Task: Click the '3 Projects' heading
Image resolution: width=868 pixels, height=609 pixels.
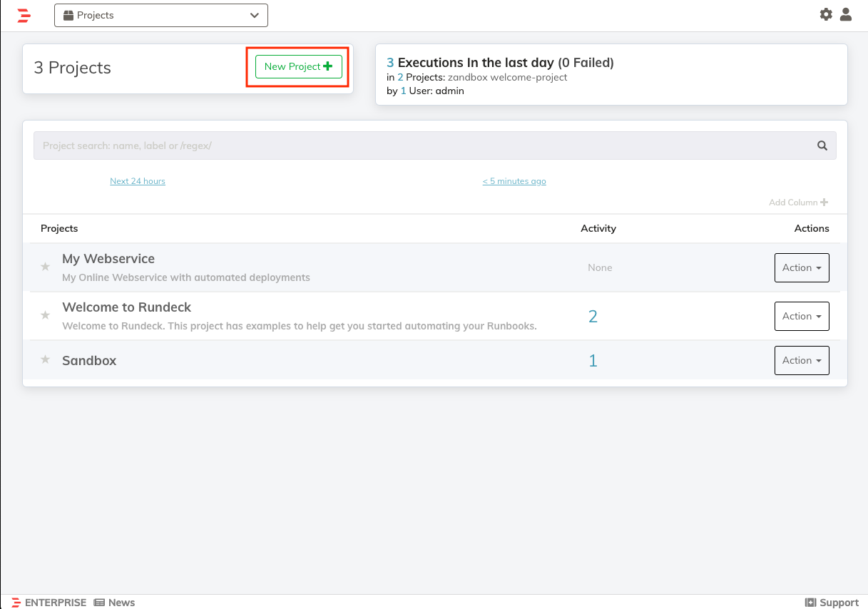Action: click(73, 68)
